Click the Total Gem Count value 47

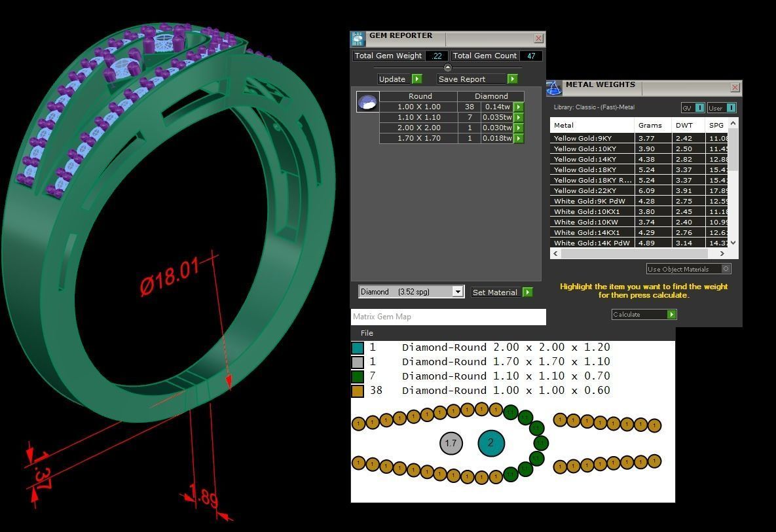click(531, 56)
